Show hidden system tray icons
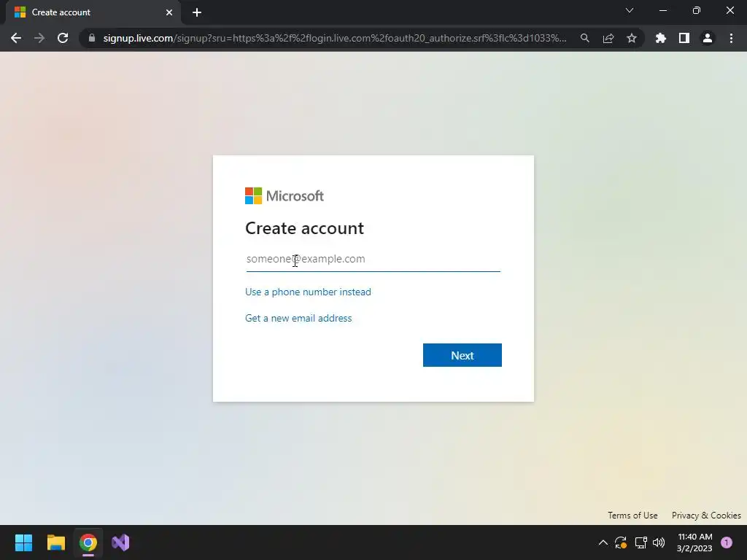Screen dimensions: 747x560 603,542
